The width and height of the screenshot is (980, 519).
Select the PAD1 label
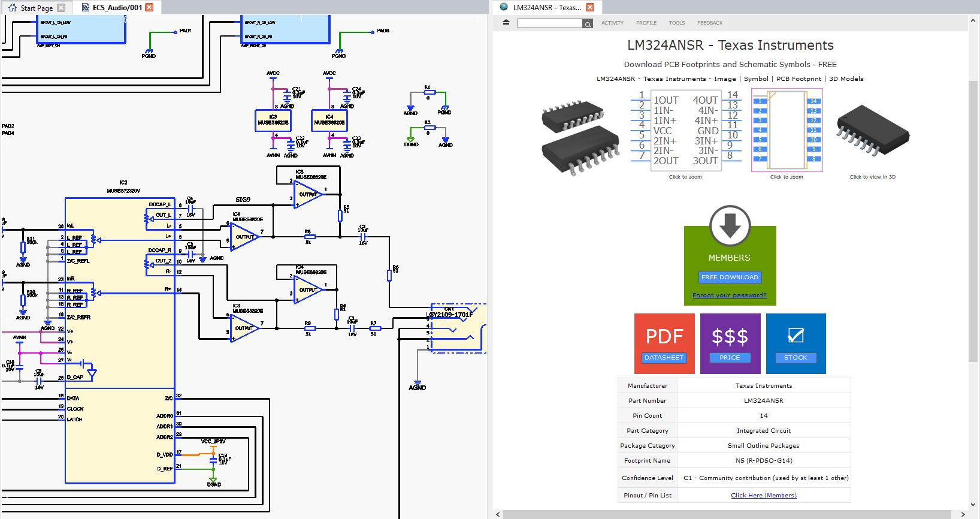[186, 31]
